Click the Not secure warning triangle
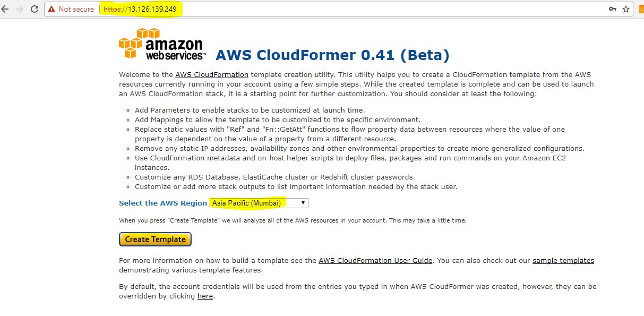Viewport: 644px width, 316px height. coord(51,9)
